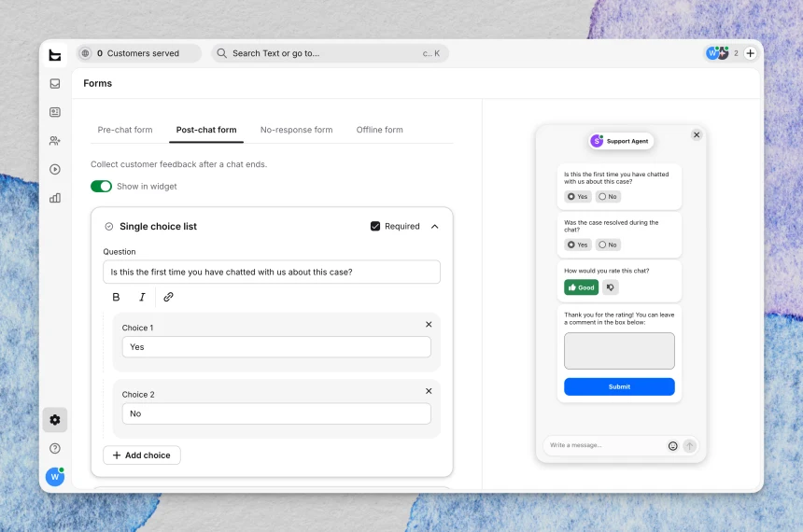This screenshot has height=532, width=803.
Task: Click the Good rating button
Action: pos(582,287)
